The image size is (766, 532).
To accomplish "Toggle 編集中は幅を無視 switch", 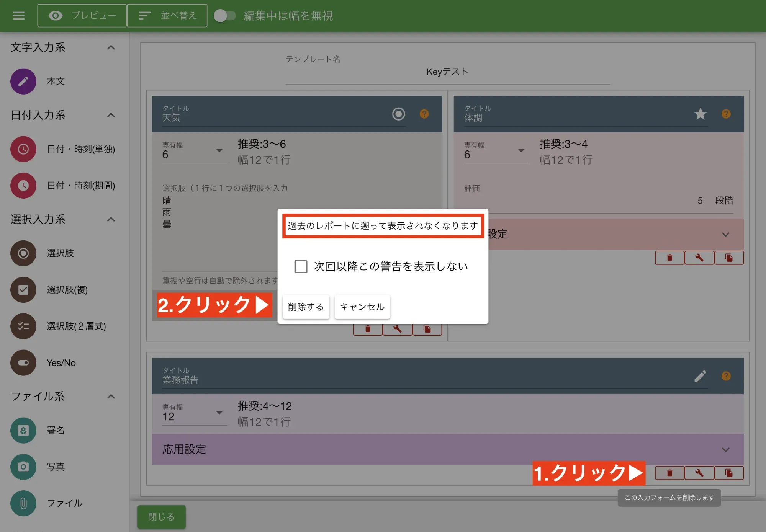I will pos(226,16).
